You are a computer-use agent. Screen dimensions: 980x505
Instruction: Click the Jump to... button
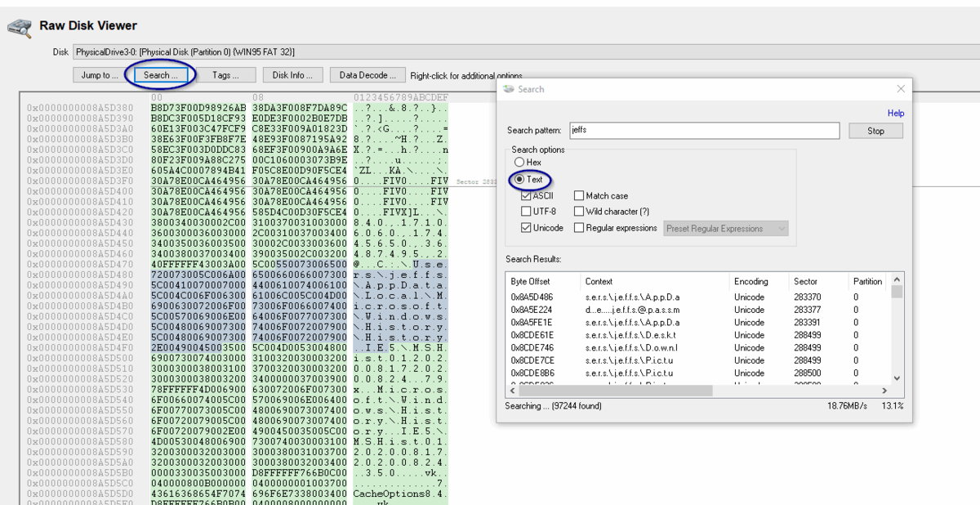[x=100, y=75]
